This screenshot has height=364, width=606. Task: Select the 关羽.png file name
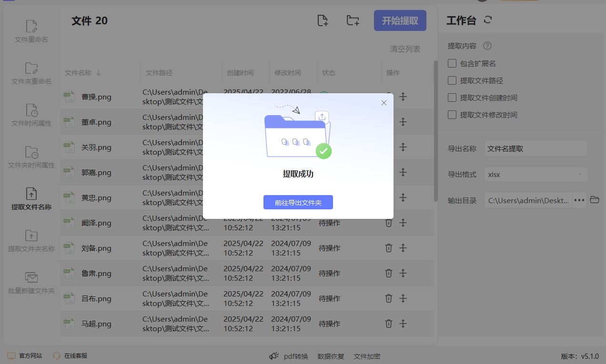[x=96, y=148]
